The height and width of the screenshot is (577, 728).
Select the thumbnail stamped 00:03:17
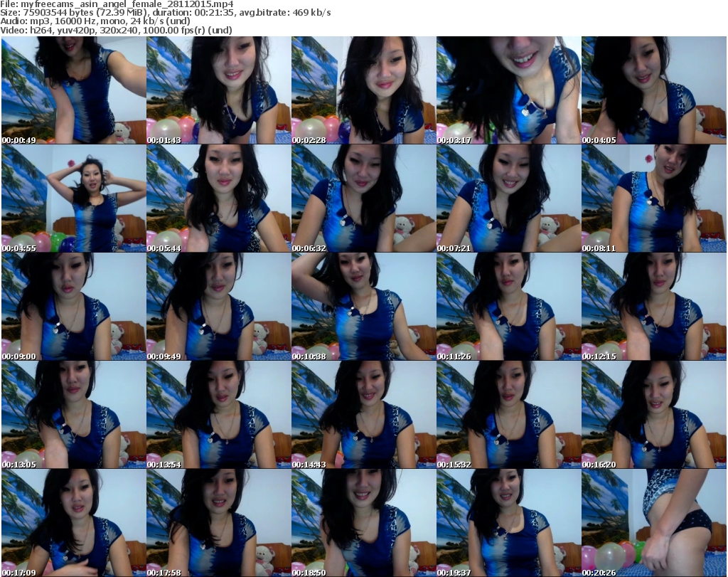coord(508,90)
